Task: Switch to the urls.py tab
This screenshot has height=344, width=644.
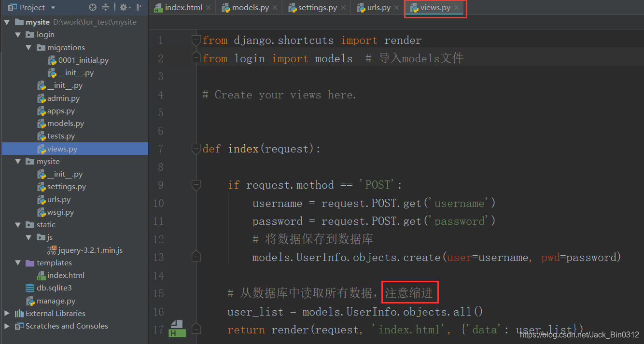Action: (x=378, y=8)
